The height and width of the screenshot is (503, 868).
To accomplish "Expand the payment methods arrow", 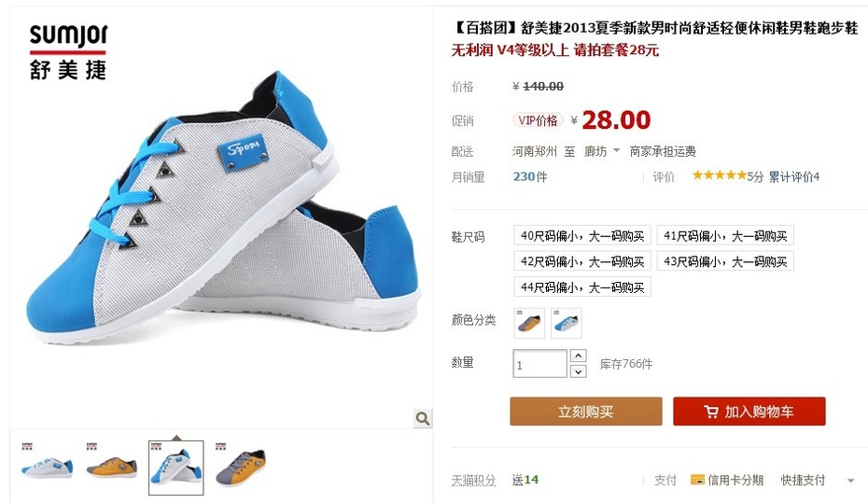I will 851,481.
